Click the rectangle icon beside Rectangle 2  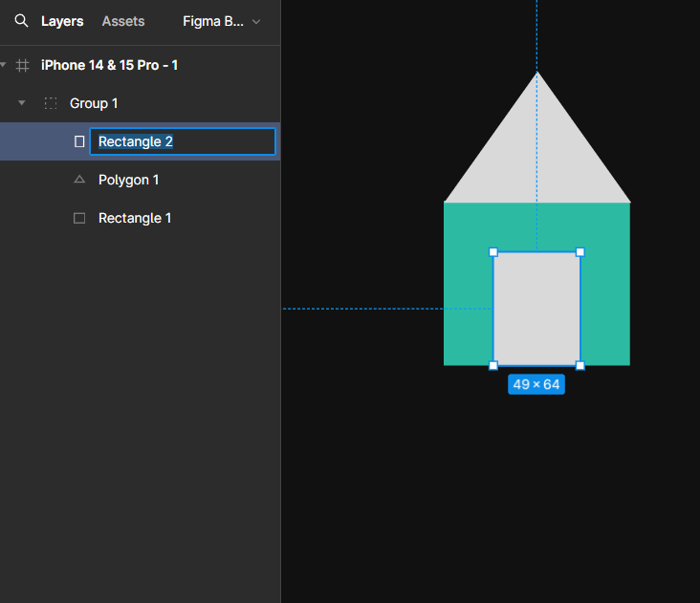(x=79, y=141)
